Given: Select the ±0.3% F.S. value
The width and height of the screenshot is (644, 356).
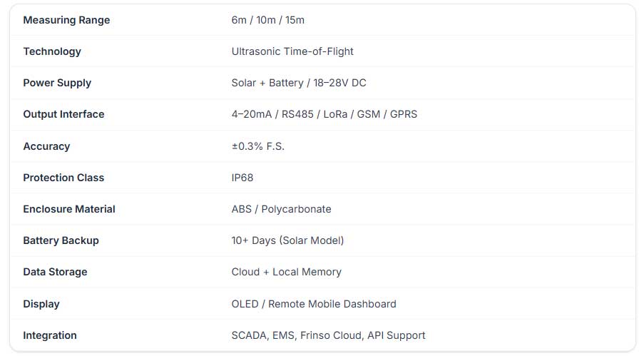Looking at the screenshot, I should [x=258, y=146].
